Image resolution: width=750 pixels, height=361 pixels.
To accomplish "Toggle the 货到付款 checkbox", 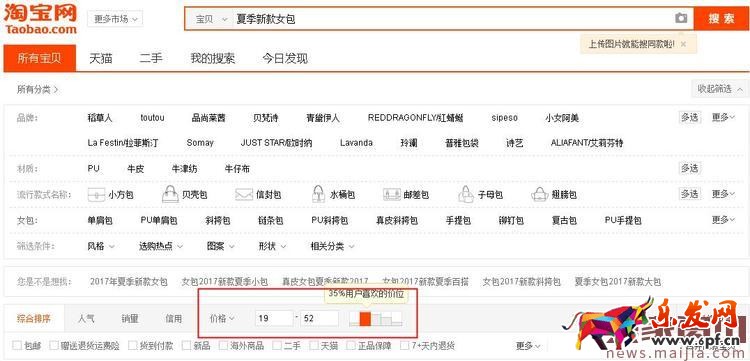I will point(134,345).
